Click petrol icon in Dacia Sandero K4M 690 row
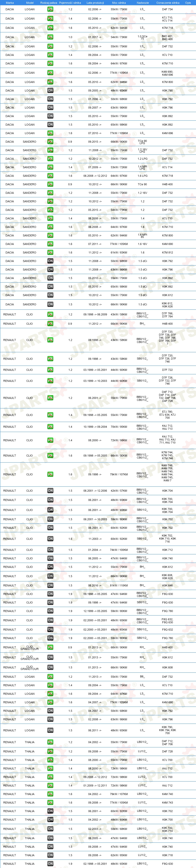This screenshot has width=196, height=868. (50, 244)
